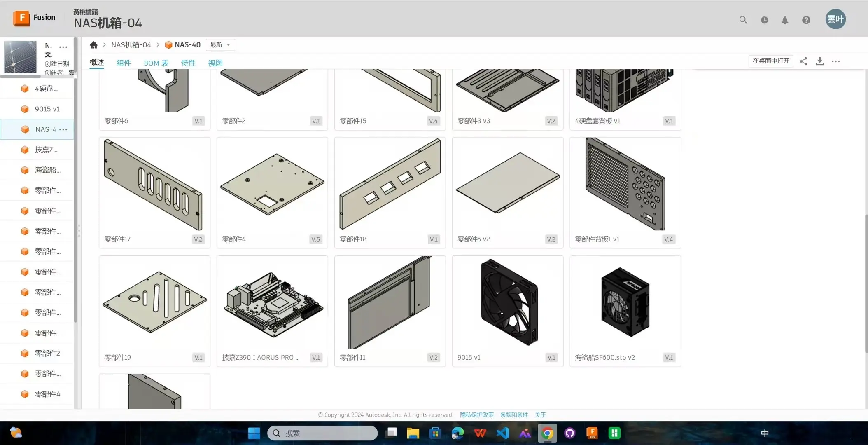
Task: Click the search magnifier icon in header
Action: (x=743, y=20)
